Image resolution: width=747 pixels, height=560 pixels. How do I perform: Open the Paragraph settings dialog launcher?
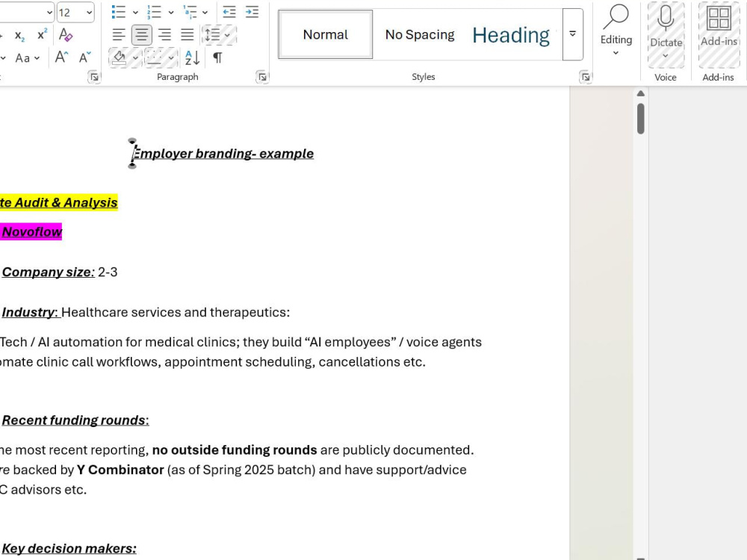[262, 77]
